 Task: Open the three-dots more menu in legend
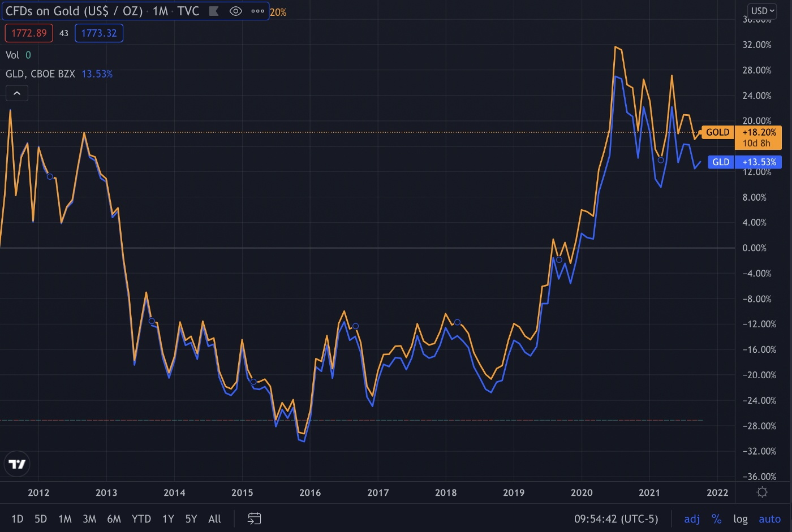click(257, 11)
